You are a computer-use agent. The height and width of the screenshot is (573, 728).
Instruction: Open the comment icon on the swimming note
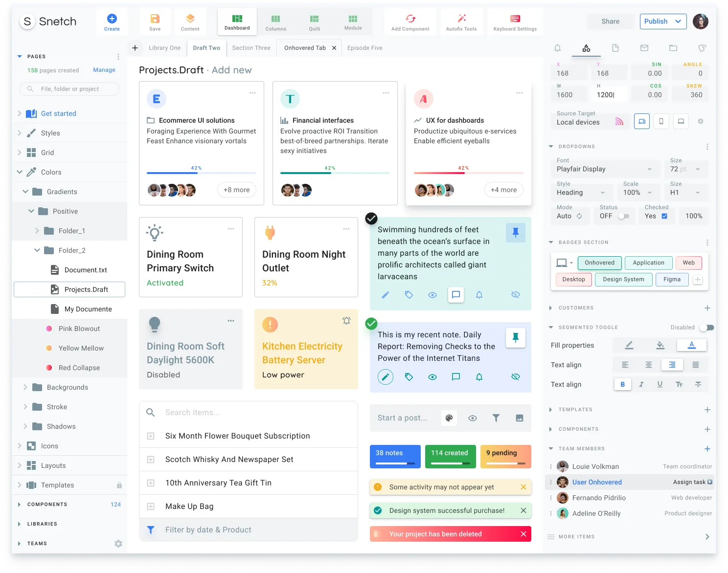tap(455, 295)
